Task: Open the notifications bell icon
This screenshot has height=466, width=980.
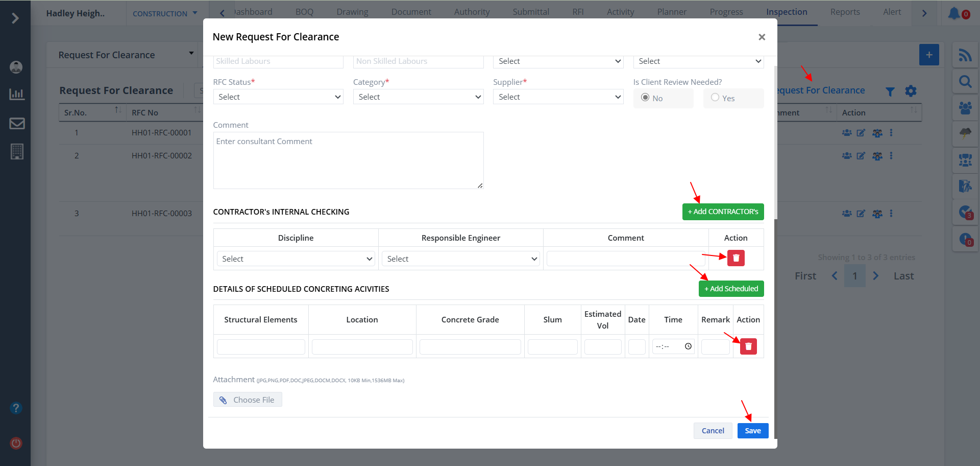Action: 954,13
